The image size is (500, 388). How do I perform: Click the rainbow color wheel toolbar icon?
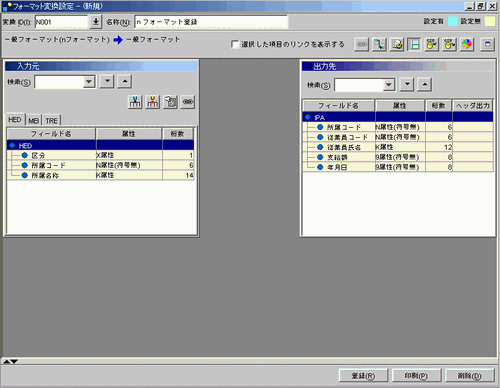467,44
